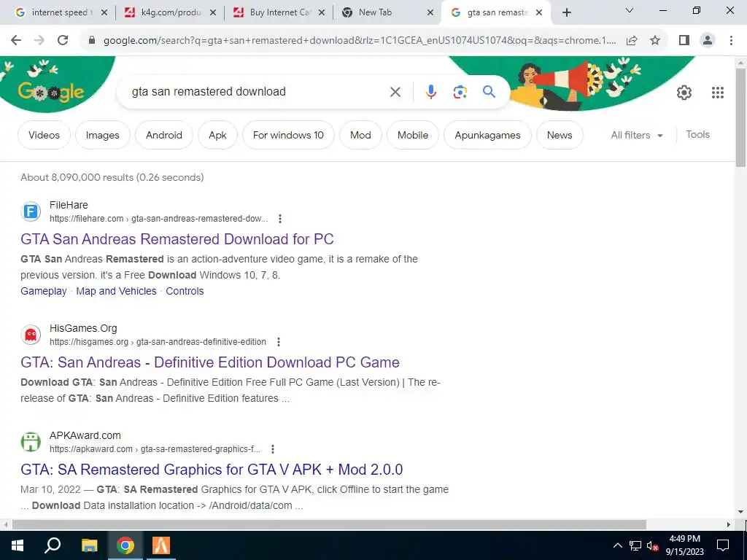Screen dimensions: 747x560
Task: Open GTA SA Remastered Graphics APK result
Action: tap(212, 470)
